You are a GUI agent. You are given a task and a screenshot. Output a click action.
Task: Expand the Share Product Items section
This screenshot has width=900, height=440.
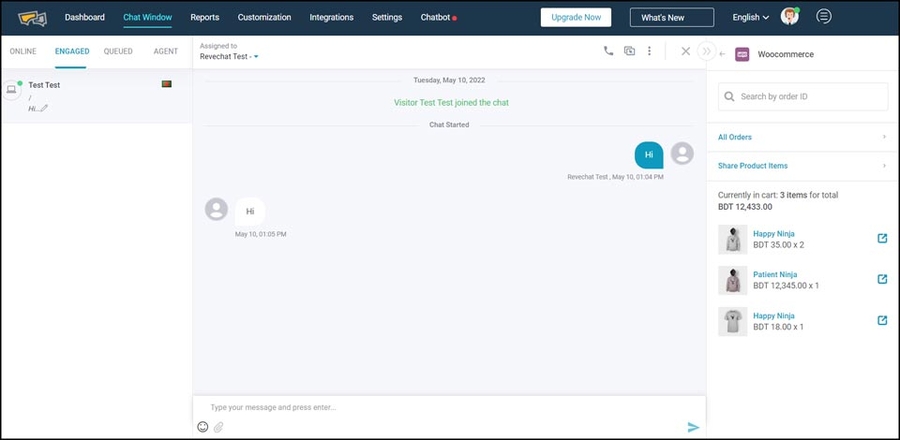pos(802,166)
